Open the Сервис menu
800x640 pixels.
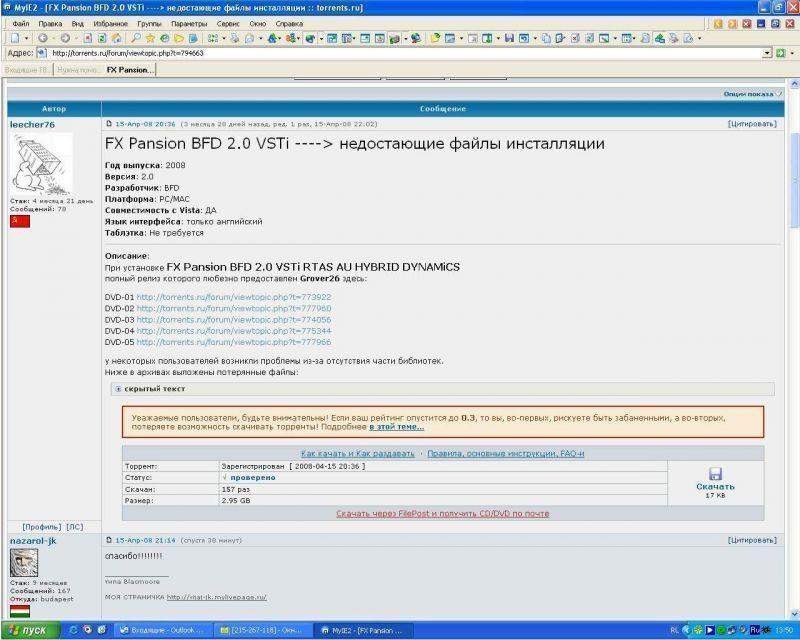pyautogui.click(x=228, y=23)
